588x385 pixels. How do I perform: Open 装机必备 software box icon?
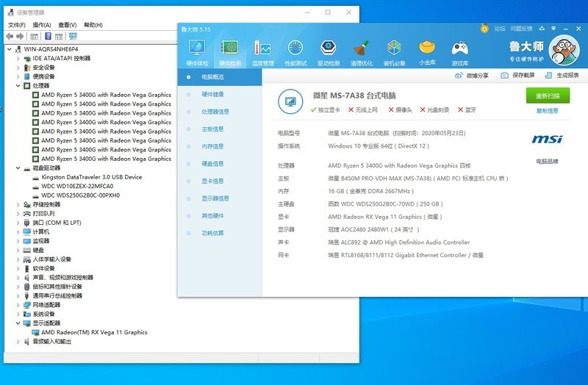pyautogui.click(x=394, y=51)
